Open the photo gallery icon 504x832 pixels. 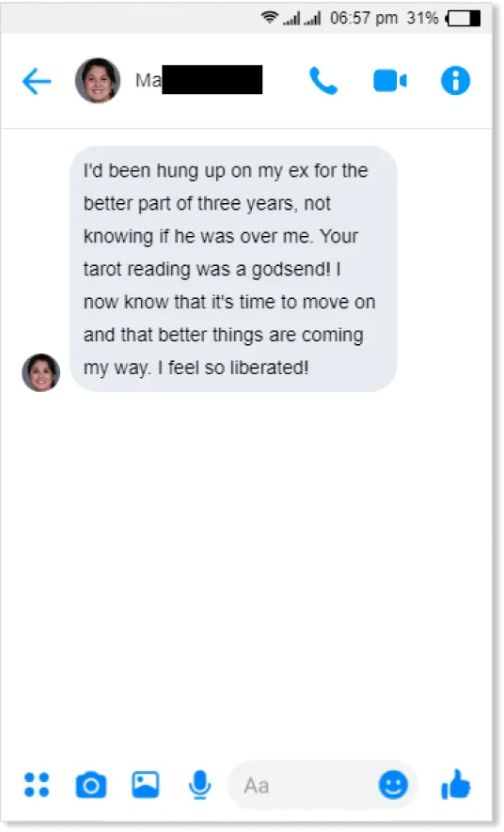point(146,784)
